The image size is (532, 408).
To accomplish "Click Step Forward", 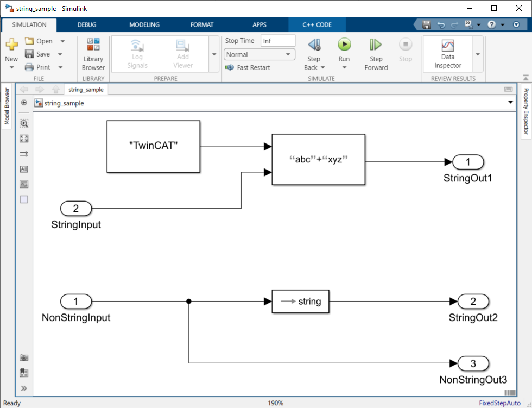I will pos(376,54).
